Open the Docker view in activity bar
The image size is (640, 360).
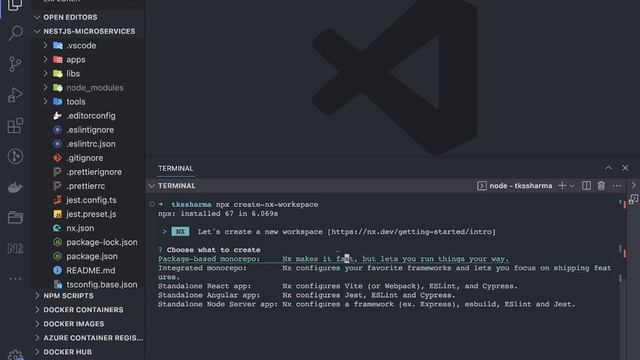coord(15,187)
